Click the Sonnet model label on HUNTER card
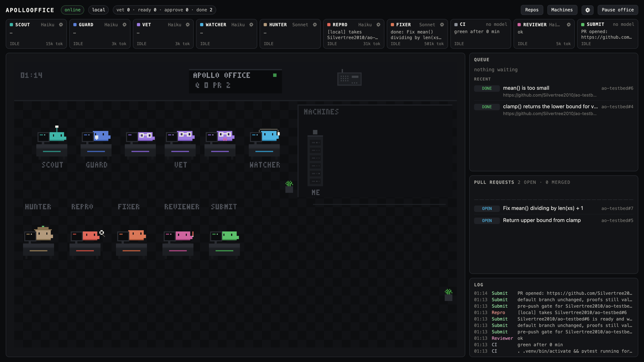The height and width of the screenshot is (362, 644). coord(300,25)
